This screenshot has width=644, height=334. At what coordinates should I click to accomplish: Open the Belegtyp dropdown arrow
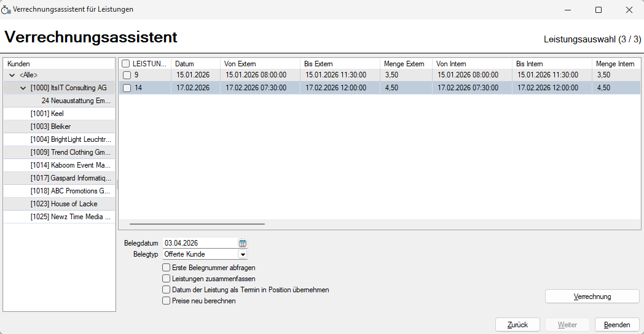243,254
